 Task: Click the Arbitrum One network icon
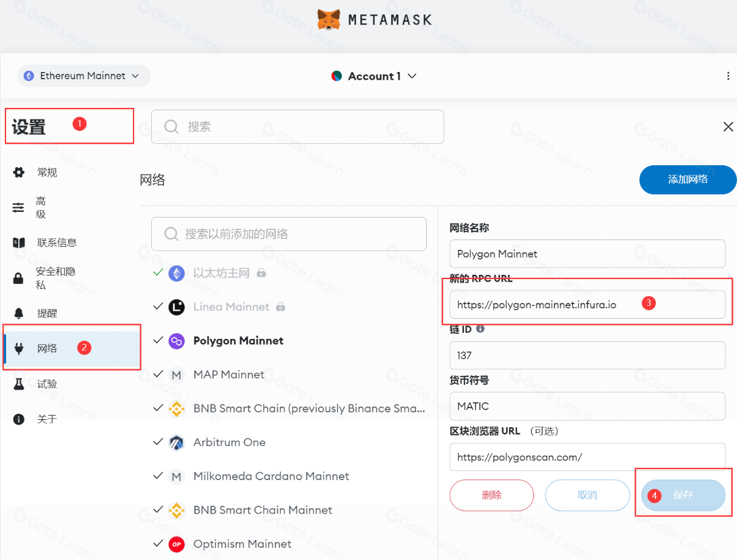tap(177, 442)
